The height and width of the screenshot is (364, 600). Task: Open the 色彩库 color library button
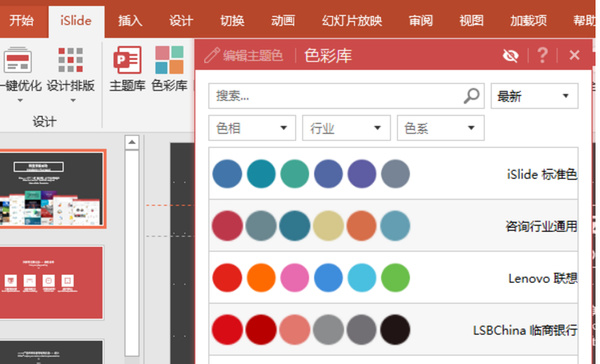(170, 69)
